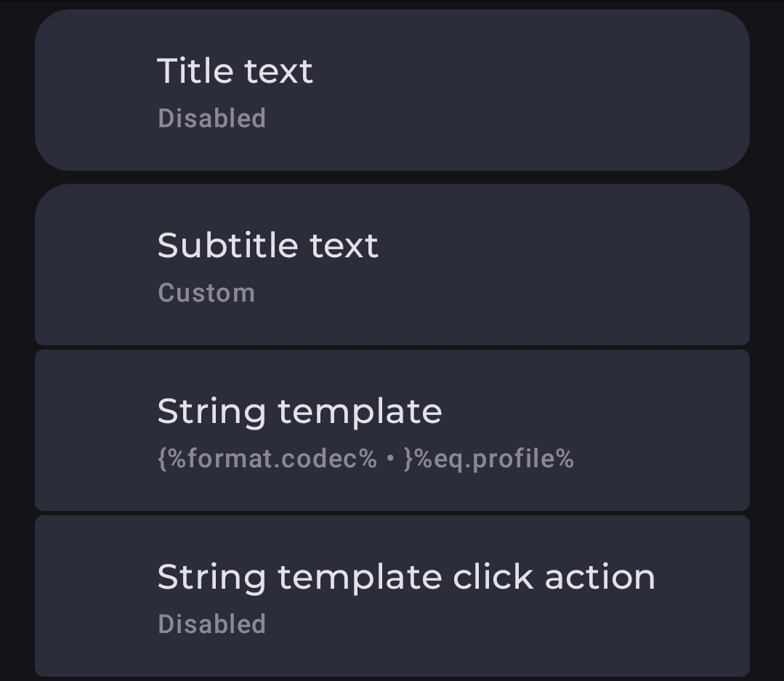Open String template click action setting

point(392,596)
